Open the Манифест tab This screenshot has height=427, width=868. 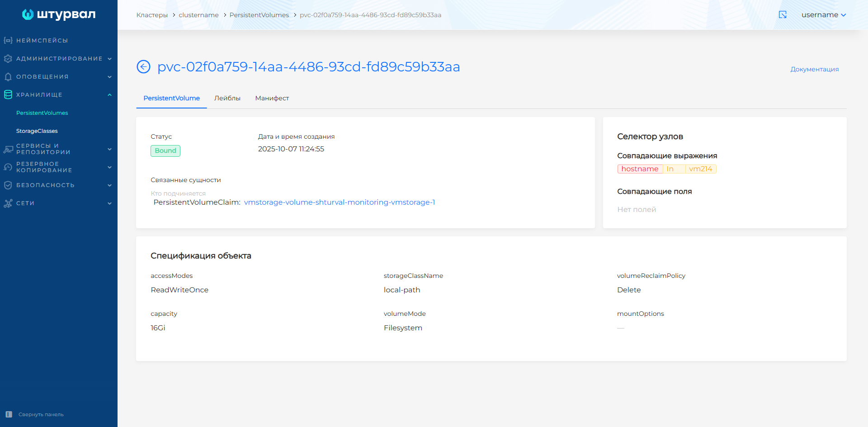coord(272,98)
